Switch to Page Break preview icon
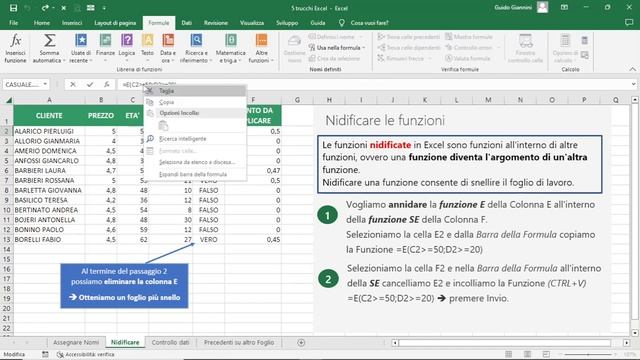Viewport: 640px width, 360px height. click(546, 354)
